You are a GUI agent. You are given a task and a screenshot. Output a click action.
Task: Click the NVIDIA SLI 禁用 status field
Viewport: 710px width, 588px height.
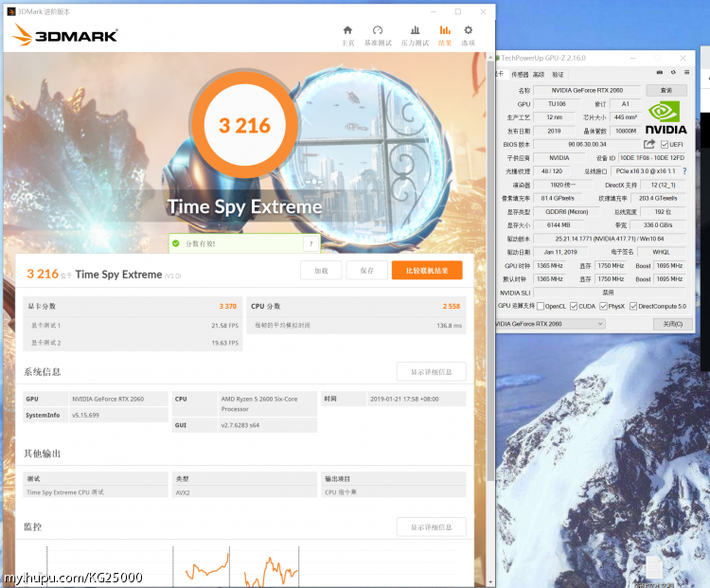pyautogui.click(x=609, y=293)
